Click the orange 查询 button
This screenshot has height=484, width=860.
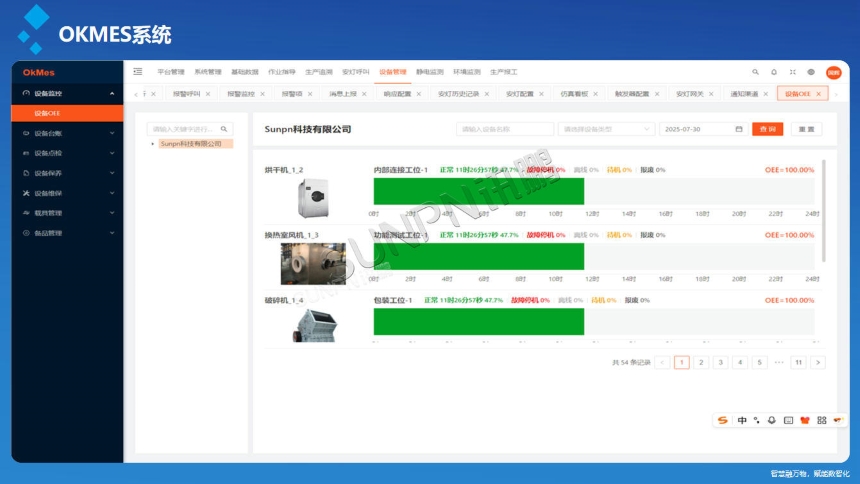click(x=767, y=129)
